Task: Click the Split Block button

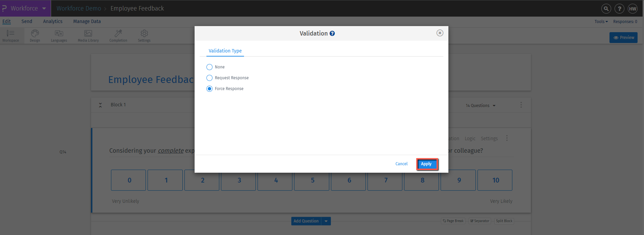Action: tap(504, 221)
